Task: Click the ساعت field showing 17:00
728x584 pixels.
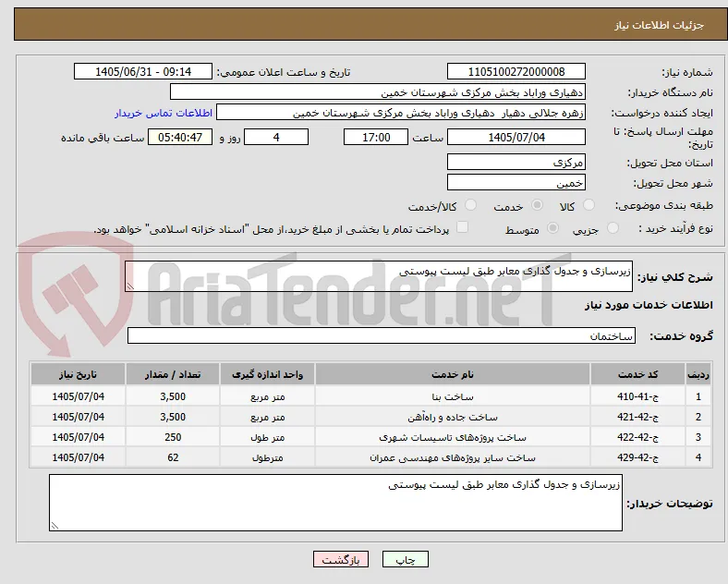Action: pos(376,138)
